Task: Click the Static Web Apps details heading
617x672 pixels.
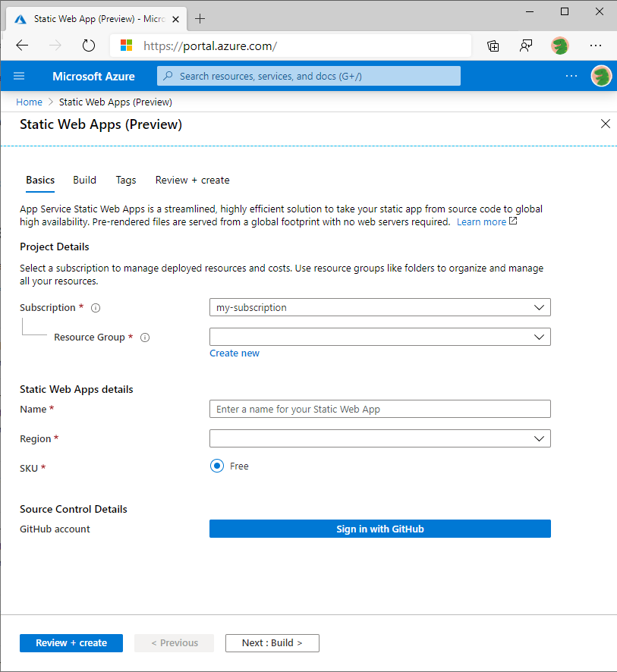Action: tap(77, 389)
